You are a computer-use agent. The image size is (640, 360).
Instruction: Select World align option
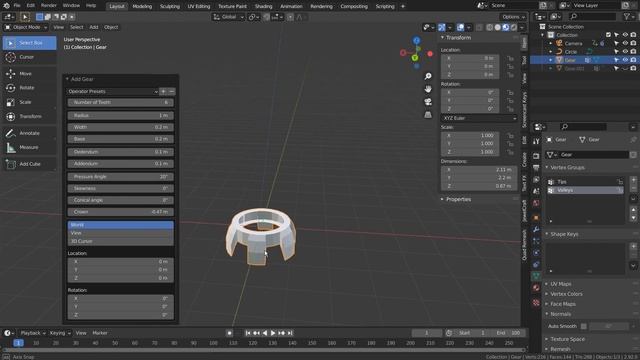click(120, 225)
